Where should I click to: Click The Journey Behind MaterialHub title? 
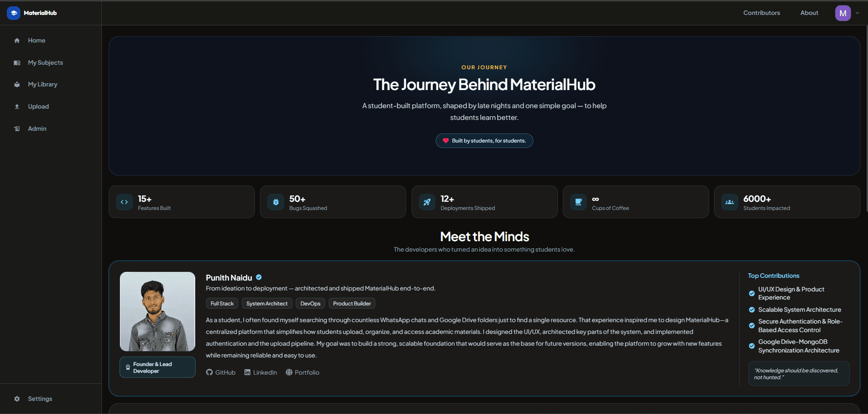coord(484,85)
